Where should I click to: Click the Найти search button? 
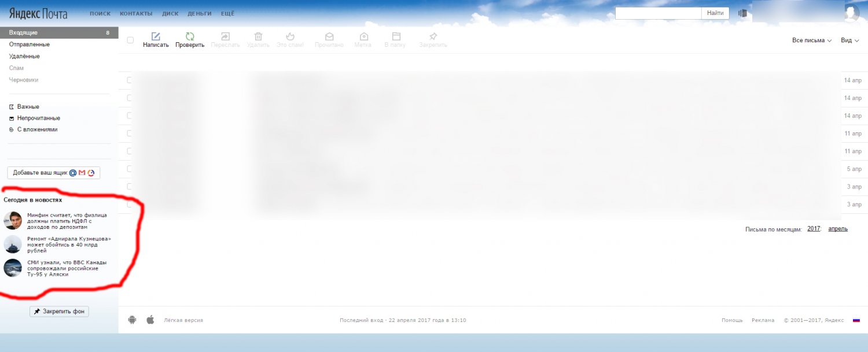click(715, 13)
